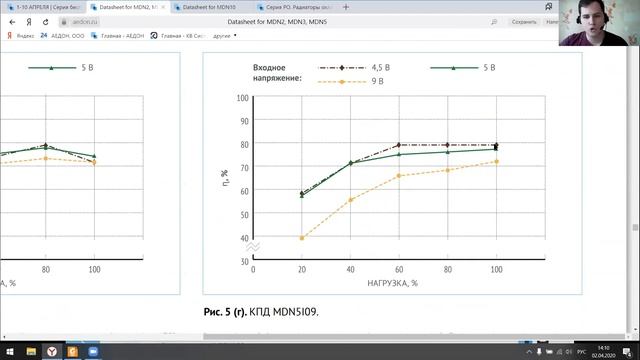This screenshot has height=360, width=640.
Task: Switch to the 'Datasheet for MDN10' tab
Action: [210, 7]
